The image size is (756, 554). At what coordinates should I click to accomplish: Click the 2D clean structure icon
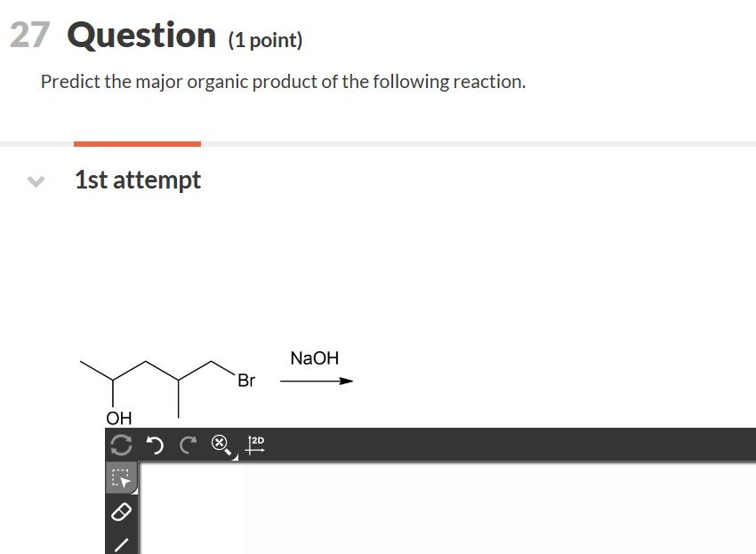[x=255, y=445]
